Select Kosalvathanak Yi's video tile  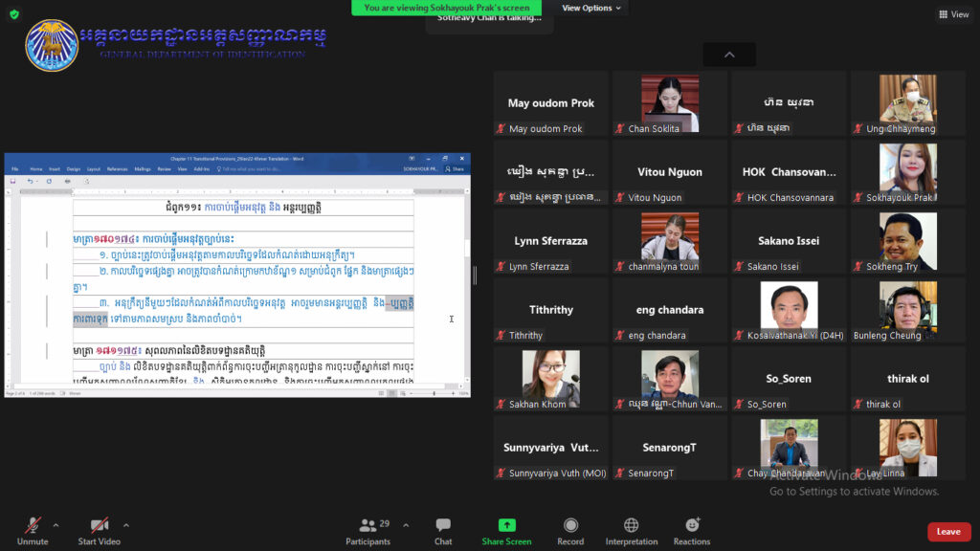[x=789, y=310]
